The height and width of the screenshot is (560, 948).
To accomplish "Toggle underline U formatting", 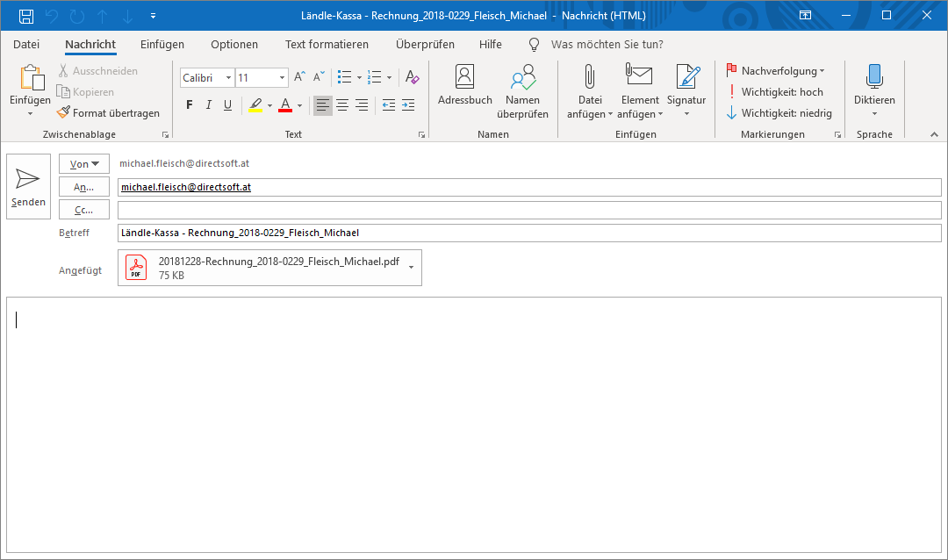I will click(228, 104).
